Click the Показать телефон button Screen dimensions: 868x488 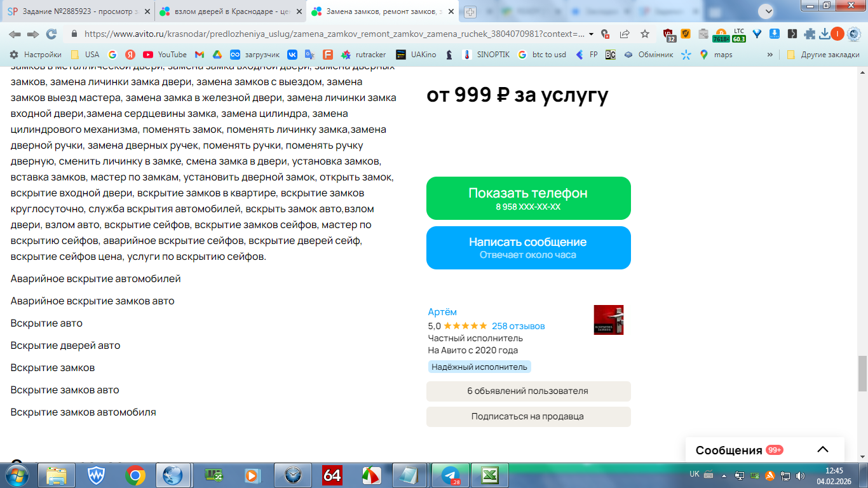(529, 198)
